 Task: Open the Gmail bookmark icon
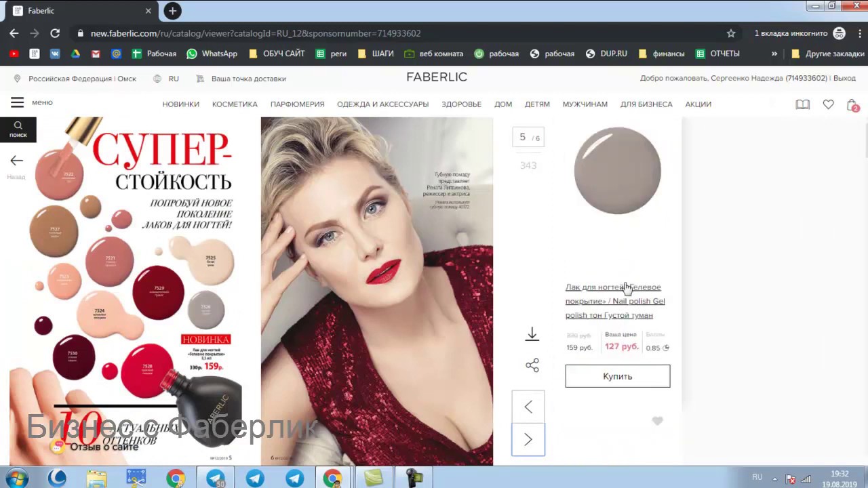(96, 54)
